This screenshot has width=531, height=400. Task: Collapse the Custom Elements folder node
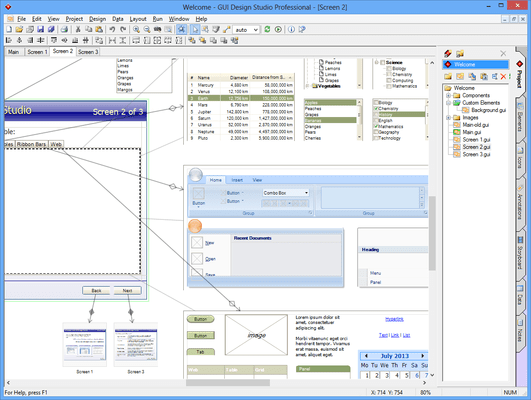[x=448, y=103]
